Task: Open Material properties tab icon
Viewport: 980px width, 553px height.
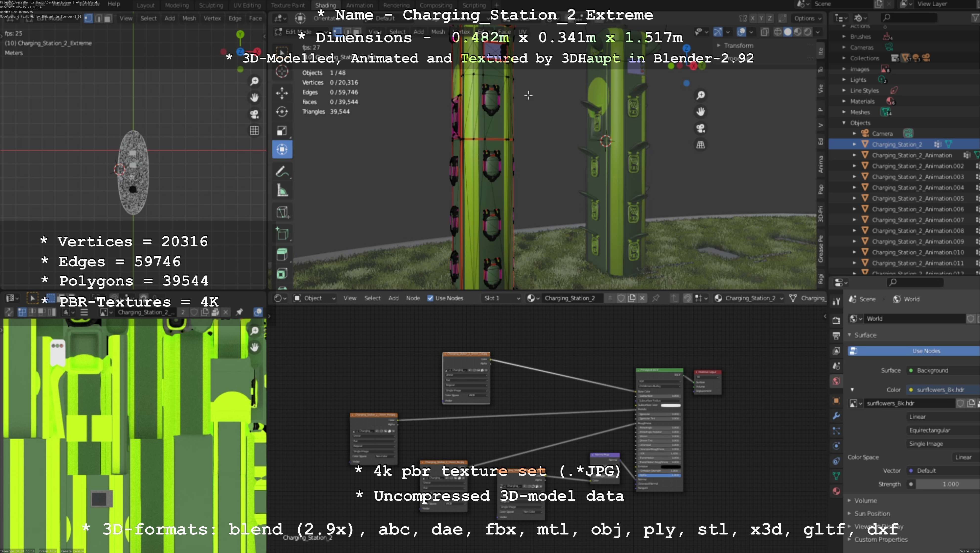Action: click(836, 491)
